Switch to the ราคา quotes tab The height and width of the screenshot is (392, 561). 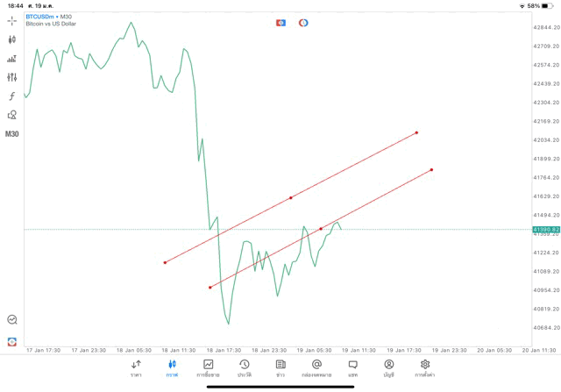tap(136, 367)
